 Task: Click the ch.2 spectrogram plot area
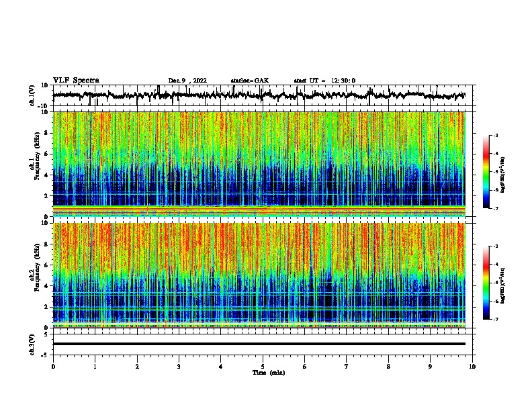click(259, 275)
